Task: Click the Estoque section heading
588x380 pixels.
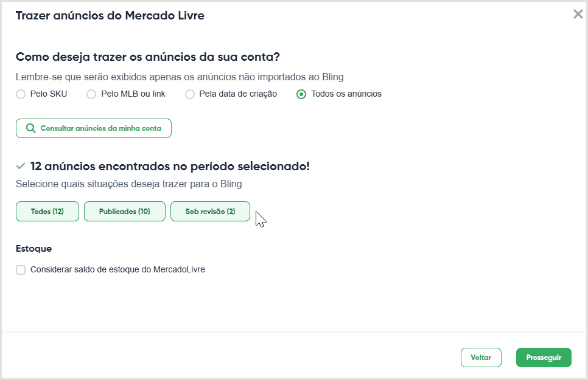Action: 33,249
